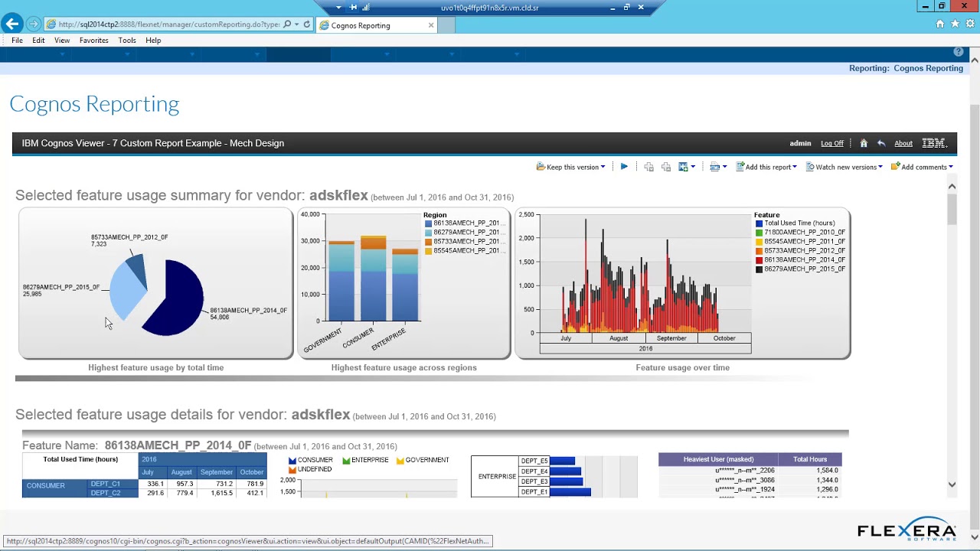Viewport: 980px width, 551px height.
Task: Click the Total Hours column header
Action: (x=810, y=459)
